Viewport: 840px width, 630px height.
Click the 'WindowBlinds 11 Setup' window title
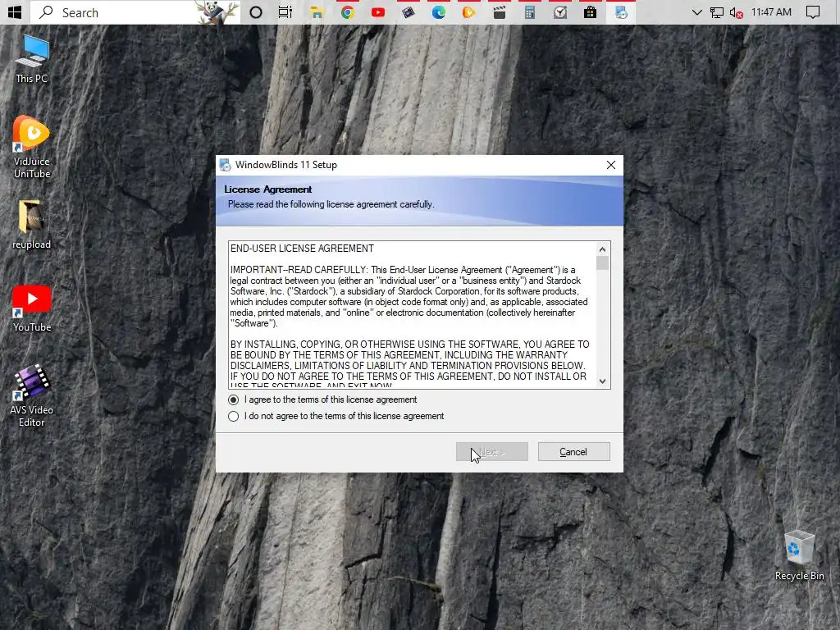[286, 165]
